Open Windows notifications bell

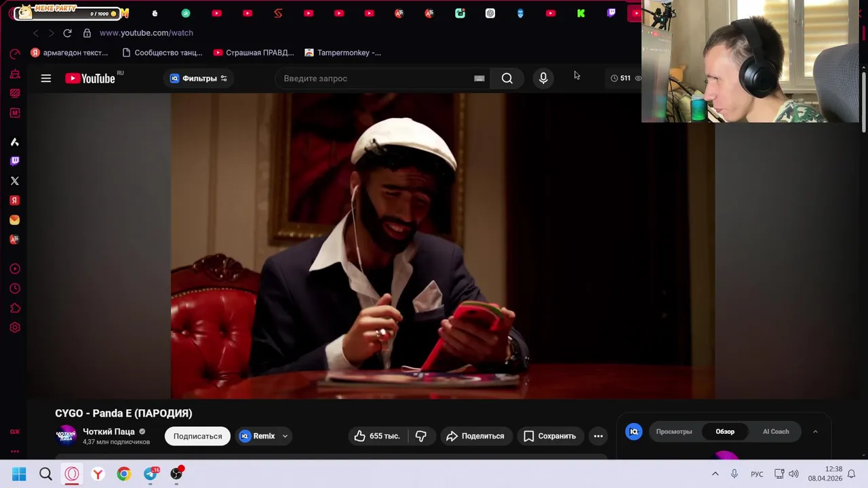pos(852,474)
